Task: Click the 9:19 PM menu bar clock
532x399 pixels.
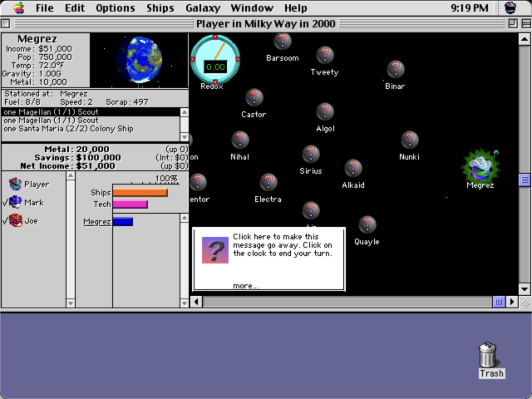Action: [470, 7]
